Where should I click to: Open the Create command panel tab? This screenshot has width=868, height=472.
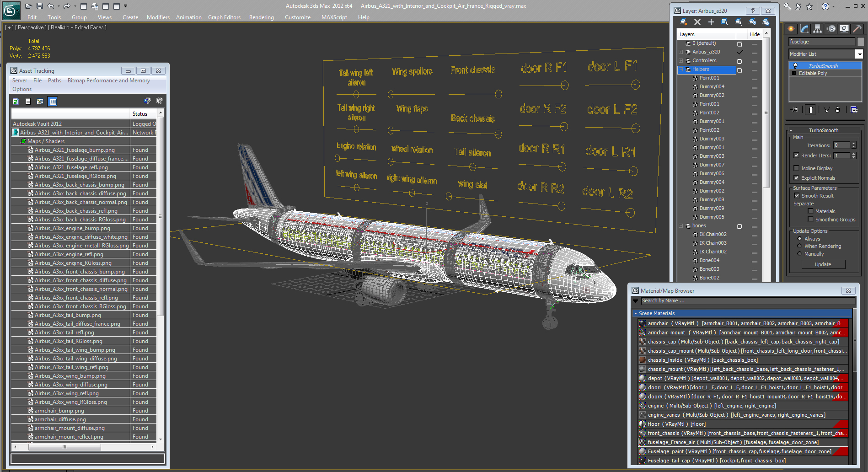point(791,29)
